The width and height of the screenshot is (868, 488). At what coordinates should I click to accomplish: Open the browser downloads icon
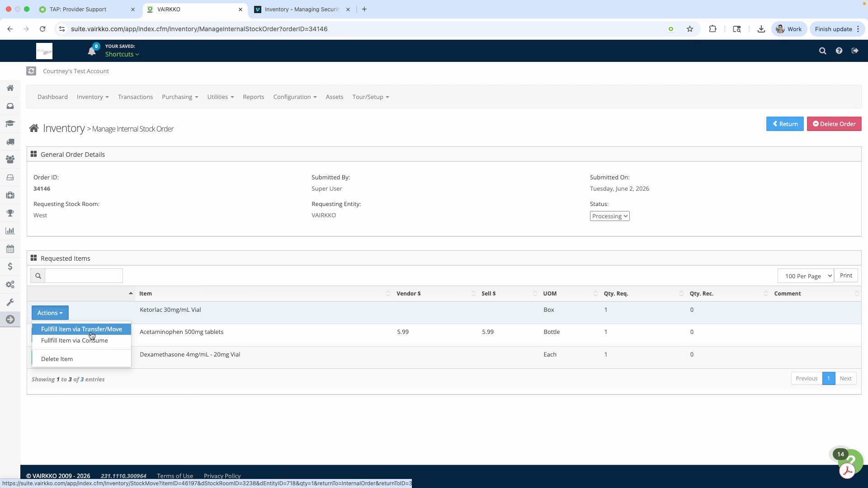point(761,29)
